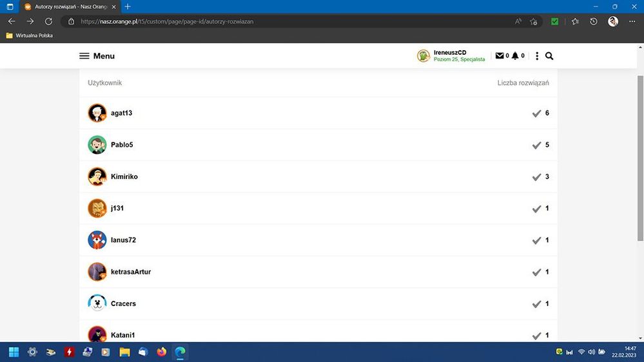Open Wirtualna Polska bookmarks folder

[30, 35]
